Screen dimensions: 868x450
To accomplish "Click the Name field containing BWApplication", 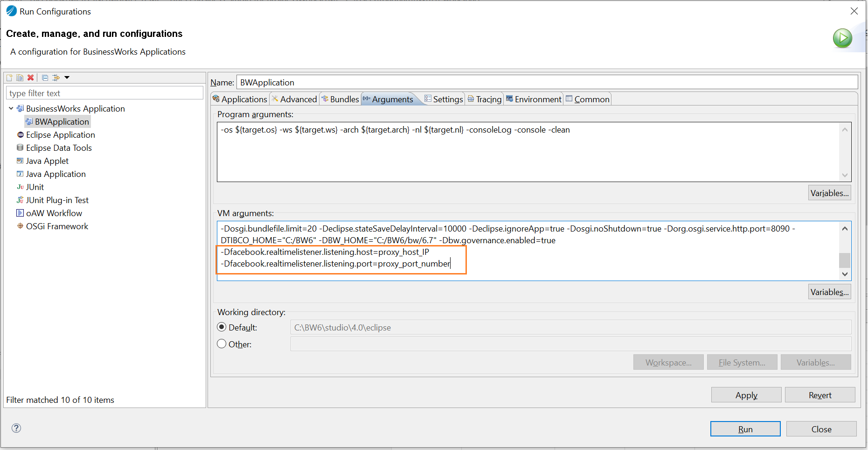I will [547, 83].
